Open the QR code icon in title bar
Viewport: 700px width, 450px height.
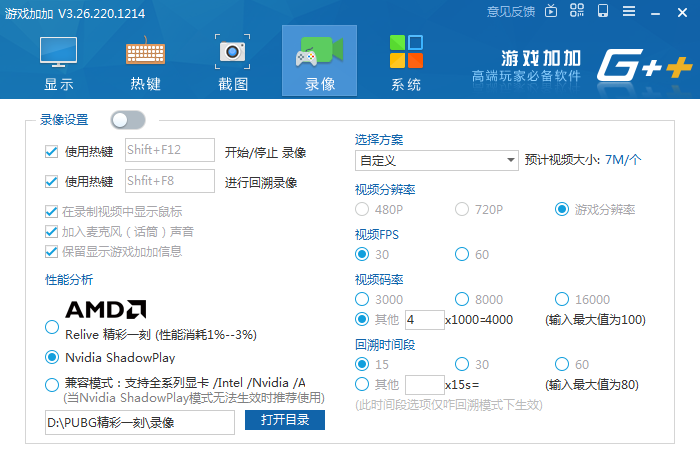577,10
